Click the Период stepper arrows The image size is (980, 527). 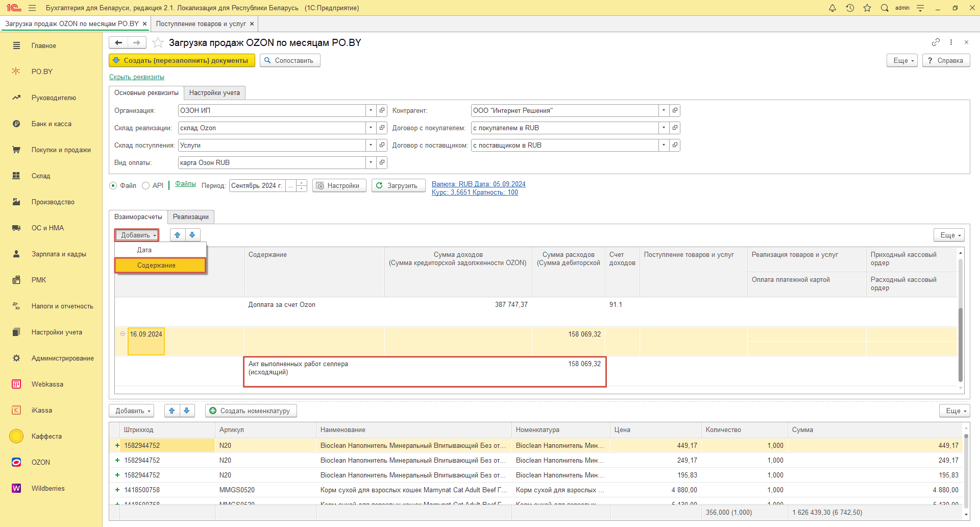[x=302, y=185]
